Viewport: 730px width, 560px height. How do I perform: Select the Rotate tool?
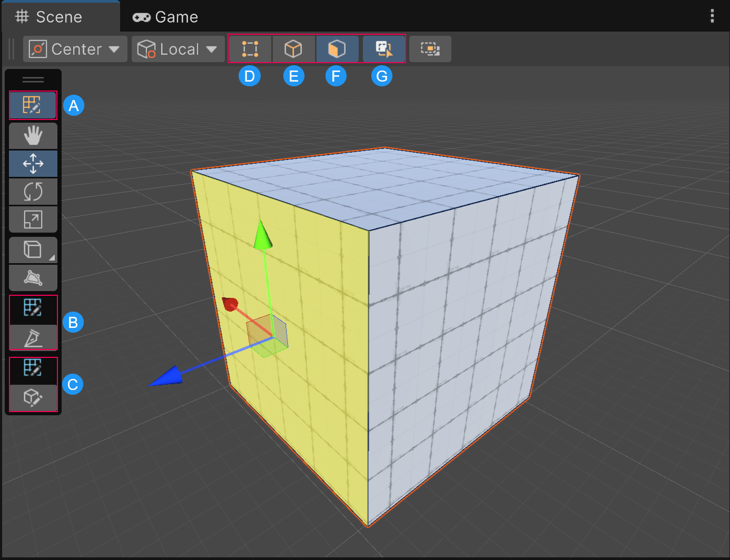[33, 192]
